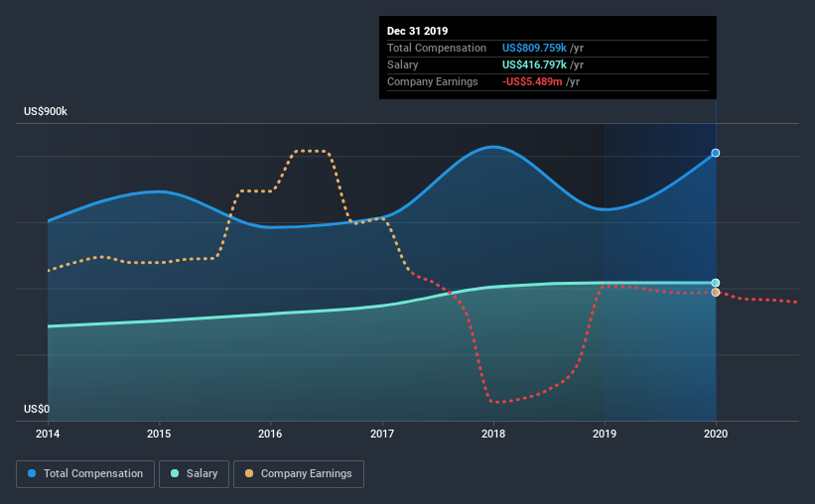
Task: Click the 2019 x-axis label
Action: (605, 434)
